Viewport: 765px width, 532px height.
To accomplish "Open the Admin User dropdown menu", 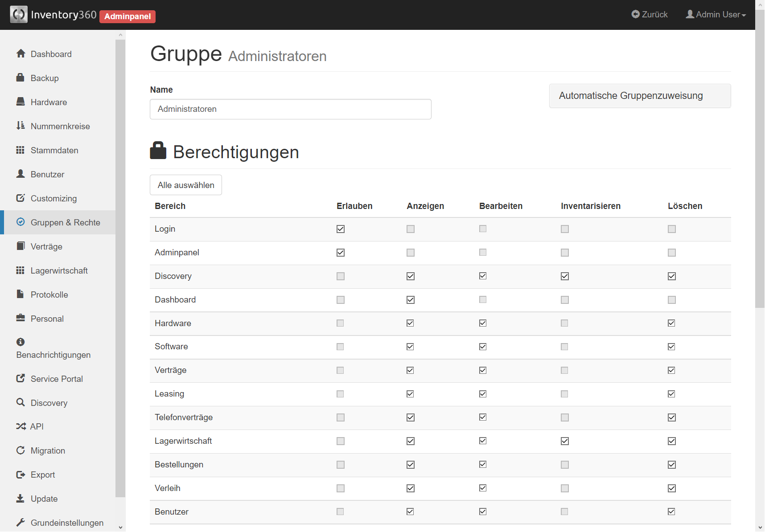I will pyautogui.click(x=716, y=14).
